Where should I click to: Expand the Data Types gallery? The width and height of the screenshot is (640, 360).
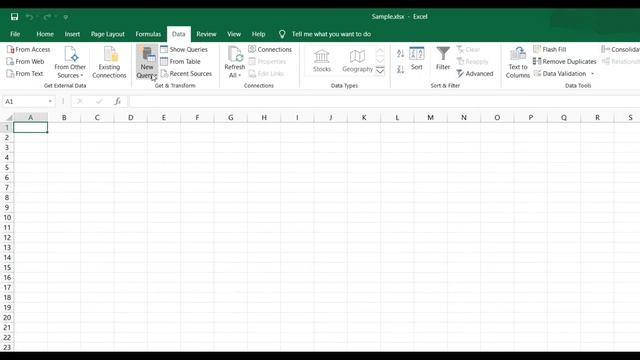coord(380,71)
